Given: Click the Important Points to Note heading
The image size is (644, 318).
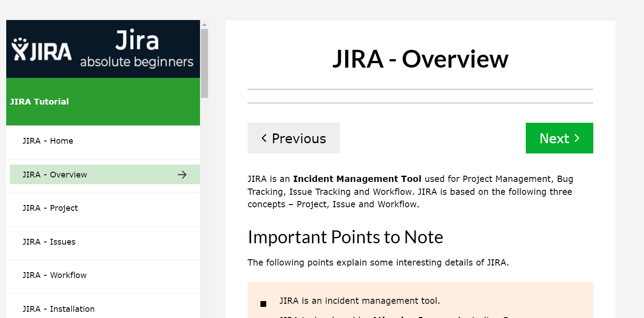Looking at the screenshot, I should click(345, 237).
